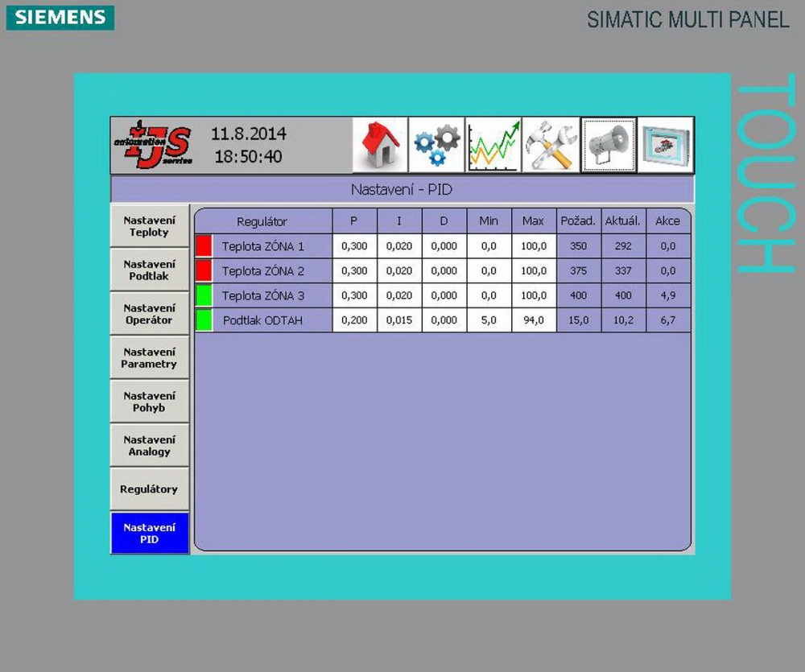Toggle green status indicator for Podtlak ODTAH
This screenshot has width=805, height=672.
point(204,320)
